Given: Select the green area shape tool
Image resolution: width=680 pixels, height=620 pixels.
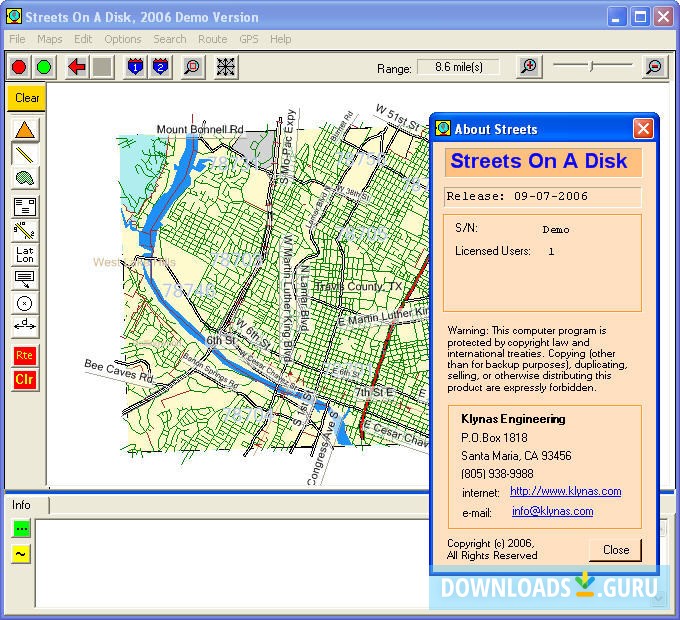Looking at the screenshot, I should tap(25, 178).
